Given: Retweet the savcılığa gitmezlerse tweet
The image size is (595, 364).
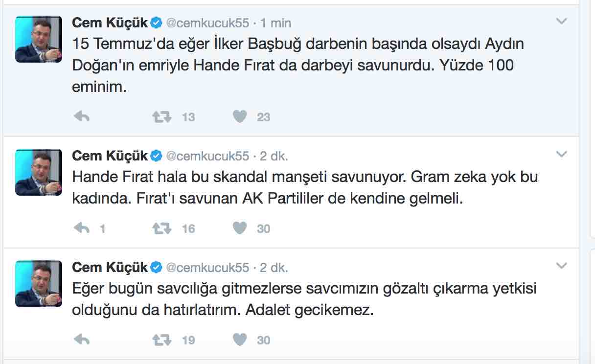Looking at the screenshot, I should (161, 340).
